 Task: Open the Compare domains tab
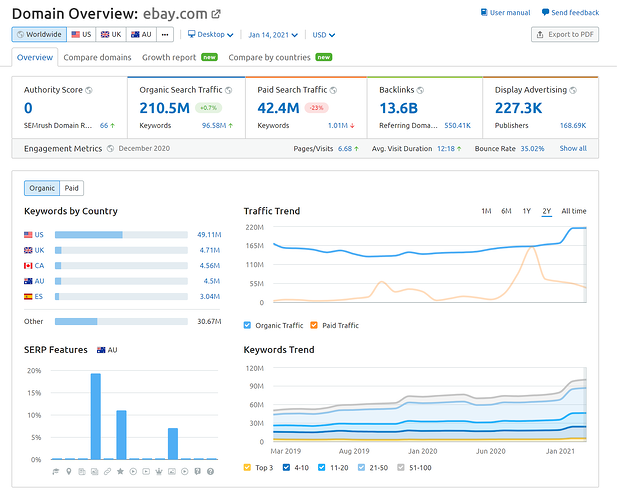pyautogui.click(x=98, y=57)
